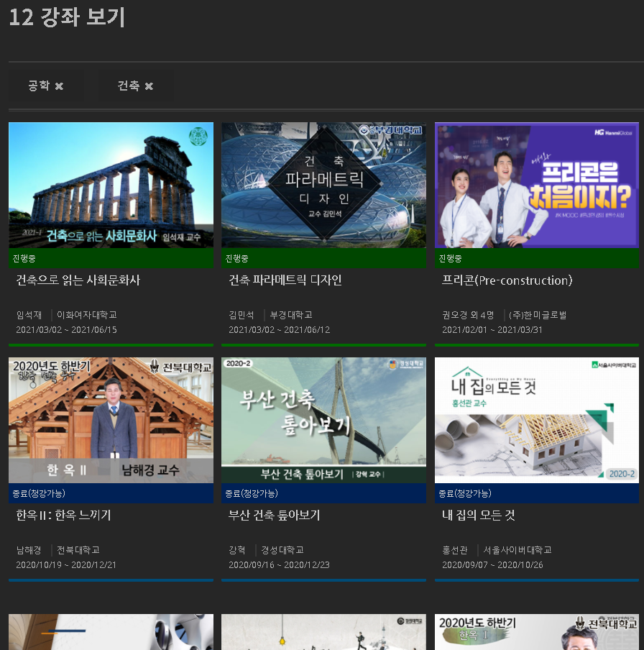Screen dimensions: 644x650
Task: Click title 프리콘(Pre-construction)
Action: point(507,280)
